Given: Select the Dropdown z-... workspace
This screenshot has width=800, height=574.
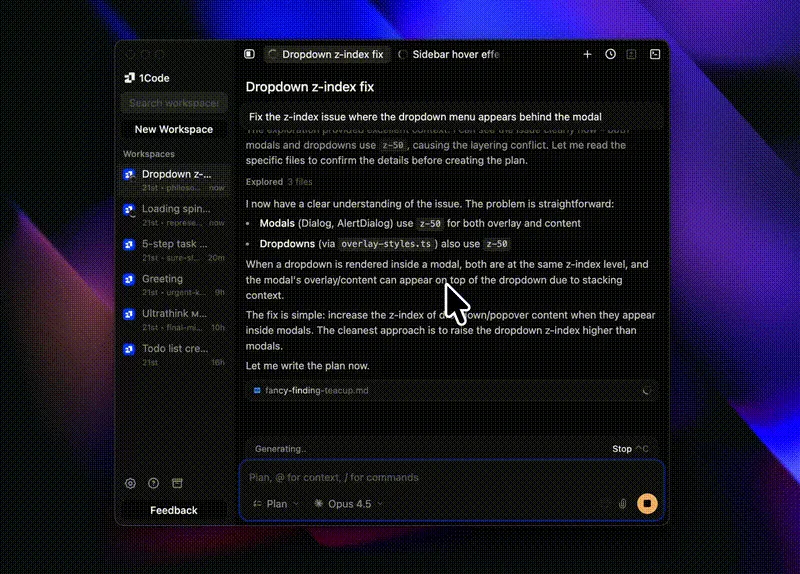Looking at the screenshot, I should (x=174, y=180).
